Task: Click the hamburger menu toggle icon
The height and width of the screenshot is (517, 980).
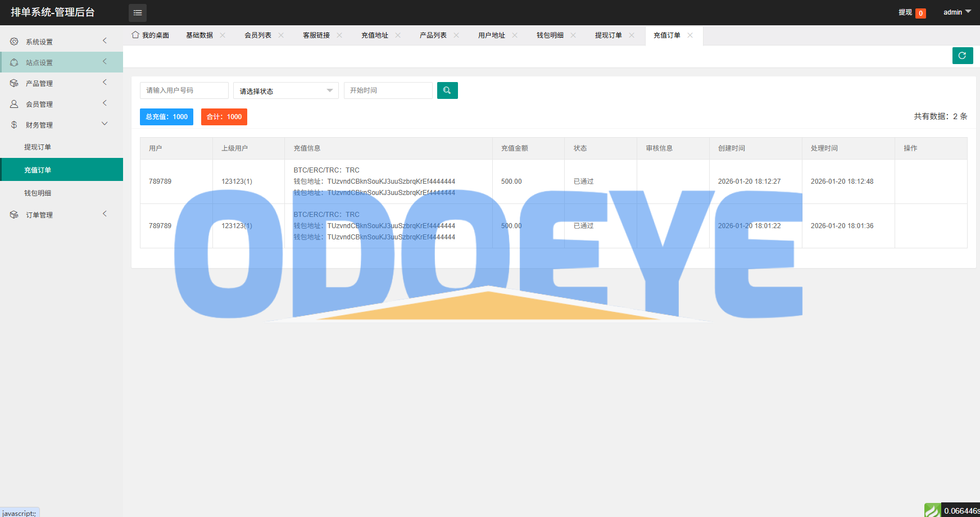Action: [x=138, y=12]
